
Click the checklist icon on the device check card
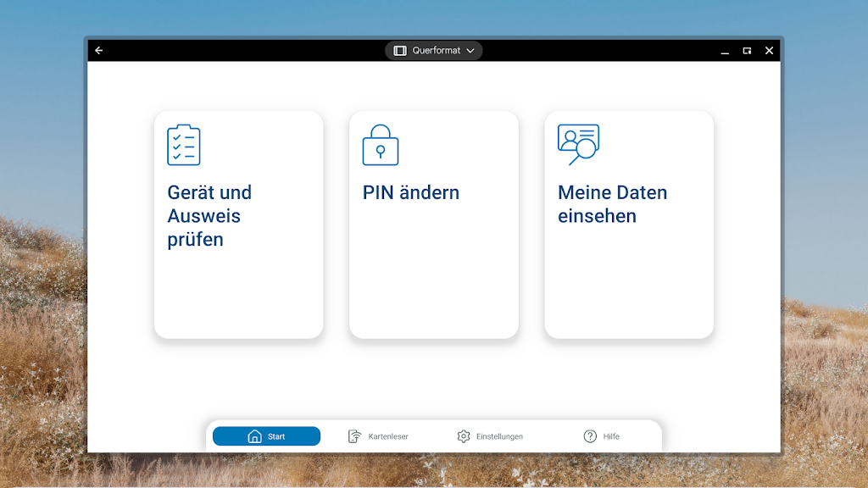click(x=184, y=145)
